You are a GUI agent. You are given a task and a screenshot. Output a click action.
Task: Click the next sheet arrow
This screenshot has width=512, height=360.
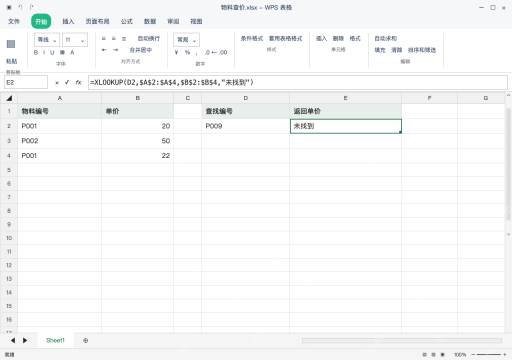(25, 340)
